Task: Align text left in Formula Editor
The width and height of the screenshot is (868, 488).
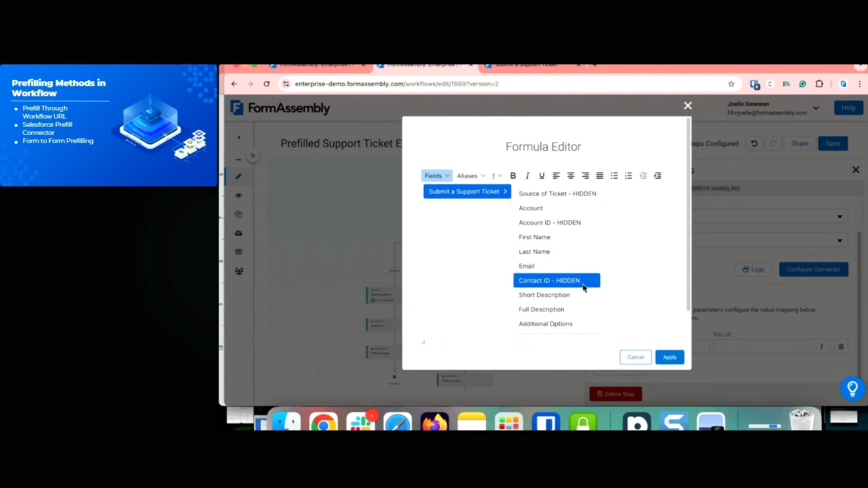Action: [x=556, y=176]
